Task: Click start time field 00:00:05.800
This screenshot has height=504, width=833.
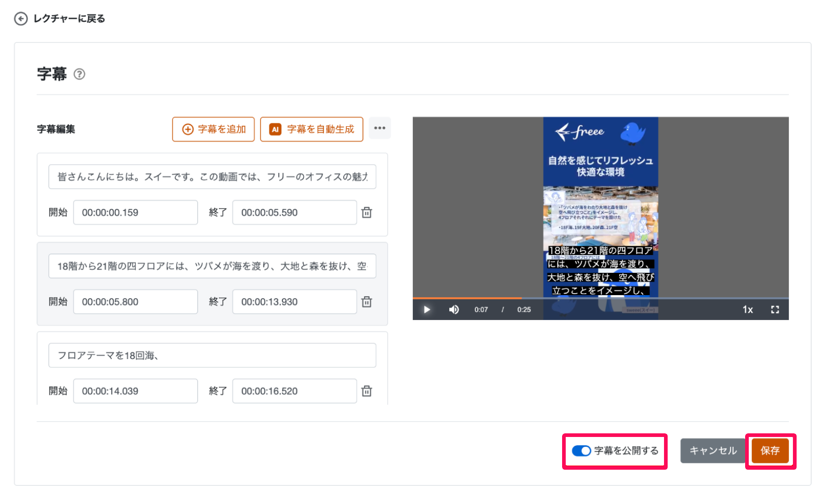Action: (135, 302)
